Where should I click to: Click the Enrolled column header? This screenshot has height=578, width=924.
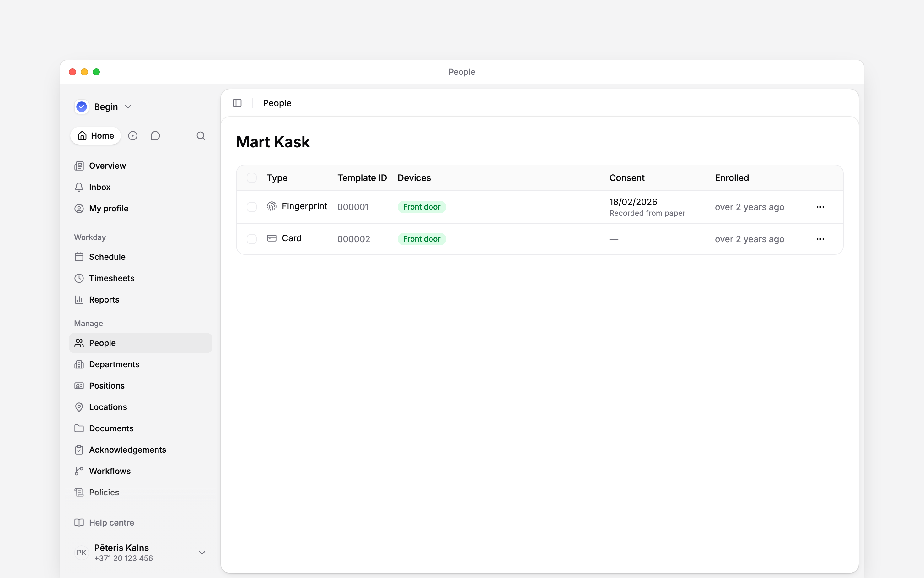[732, 178]
